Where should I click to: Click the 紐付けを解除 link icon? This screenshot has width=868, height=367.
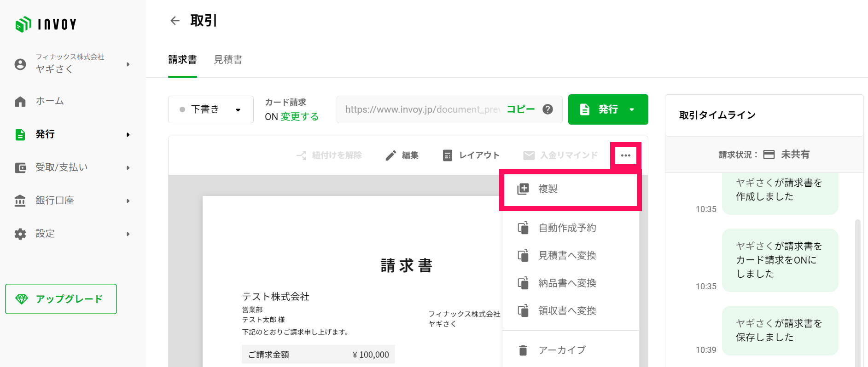[301, 155]
